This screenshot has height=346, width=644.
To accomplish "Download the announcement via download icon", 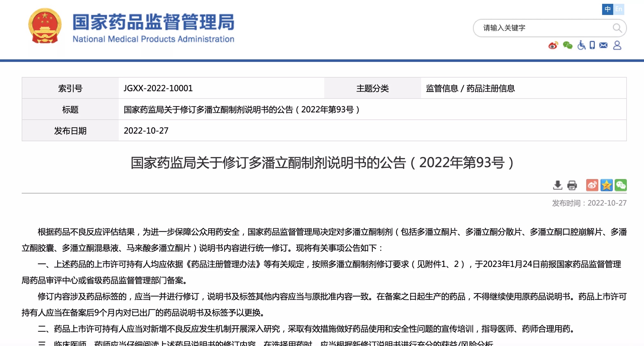I will pos(558,185).
